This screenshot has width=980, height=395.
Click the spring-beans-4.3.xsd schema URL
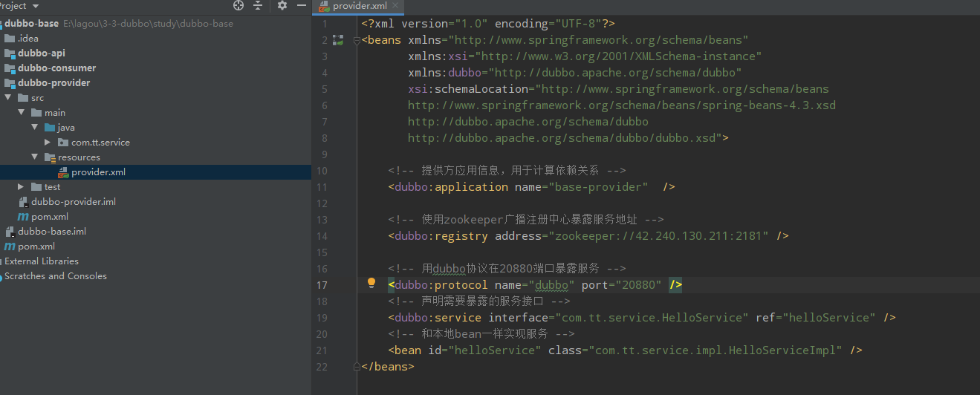pyautogui.click(x=622, y=105)
